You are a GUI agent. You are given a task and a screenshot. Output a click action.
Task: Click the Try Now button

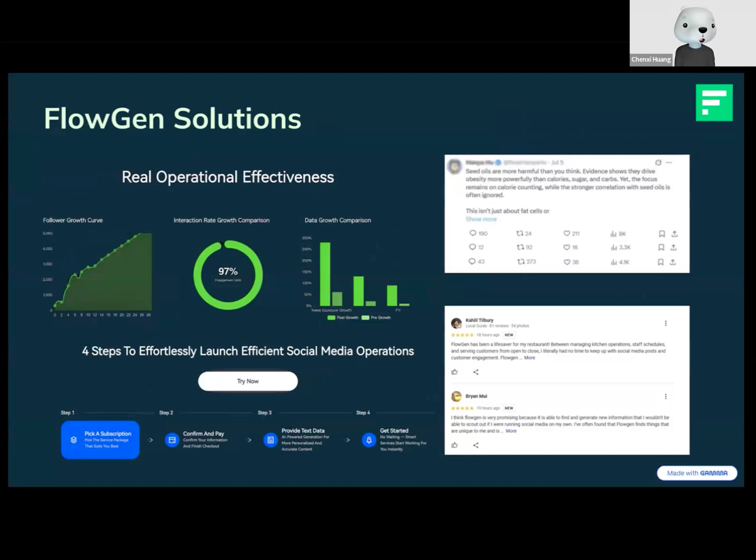click(248, 381)
